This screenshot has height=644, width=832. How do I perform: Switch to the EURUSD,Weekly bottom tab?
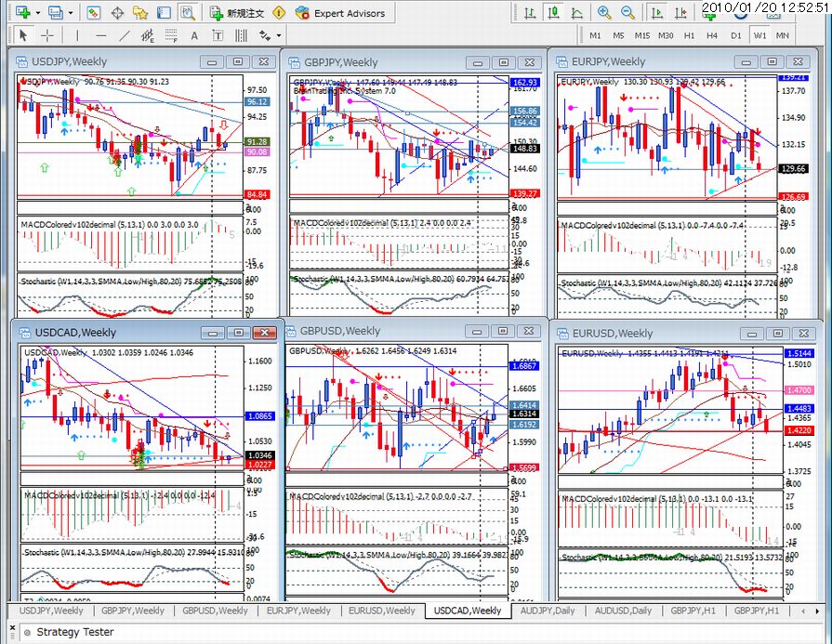point(381,611)
